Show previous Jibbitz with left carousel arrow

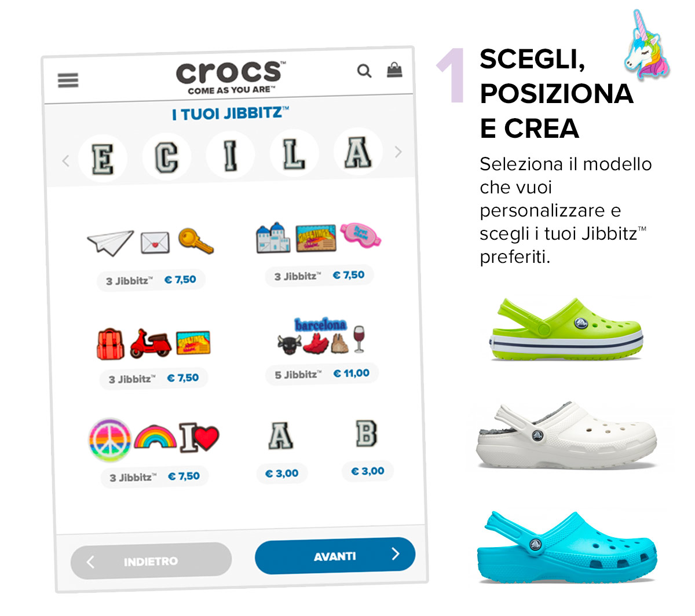pyautogui.click(x=65, y=161)
